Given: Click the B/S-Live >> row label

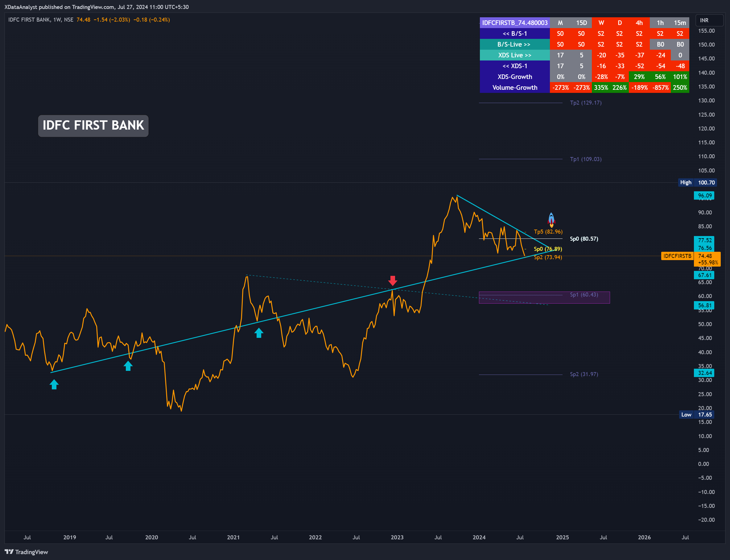Looking at the screenshot, I should [x=515, y=44].
